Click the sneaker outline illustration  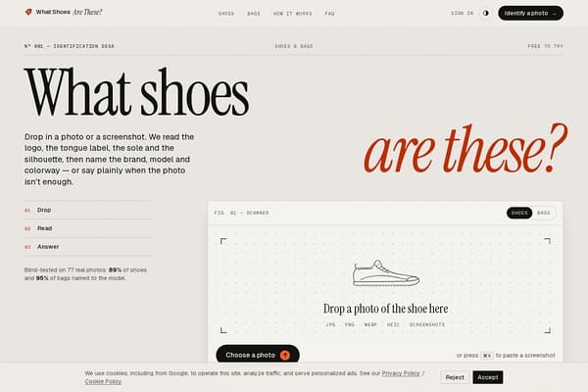pyautogui.click(x=386, y=273)
